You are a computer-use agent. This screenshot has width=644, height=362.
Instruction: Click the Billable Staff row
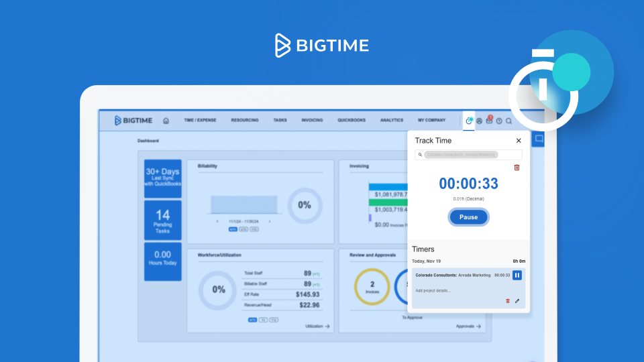pyautogui.click(x=282, y=284)
